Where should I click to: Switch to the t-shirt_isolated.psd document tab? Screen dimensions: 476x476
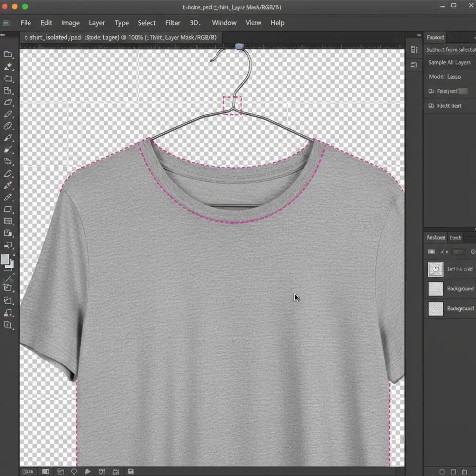pyautogui.click(x=53, y=37)
